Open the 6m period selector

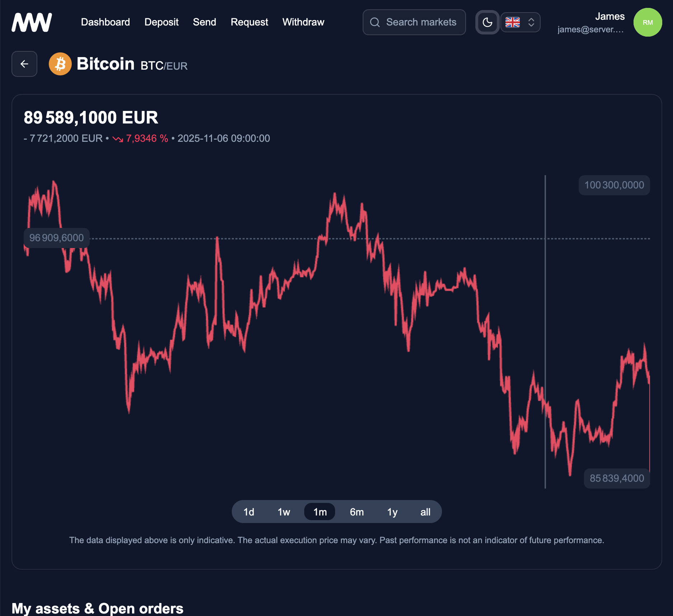pyautogui.click(x=357, y=512)
